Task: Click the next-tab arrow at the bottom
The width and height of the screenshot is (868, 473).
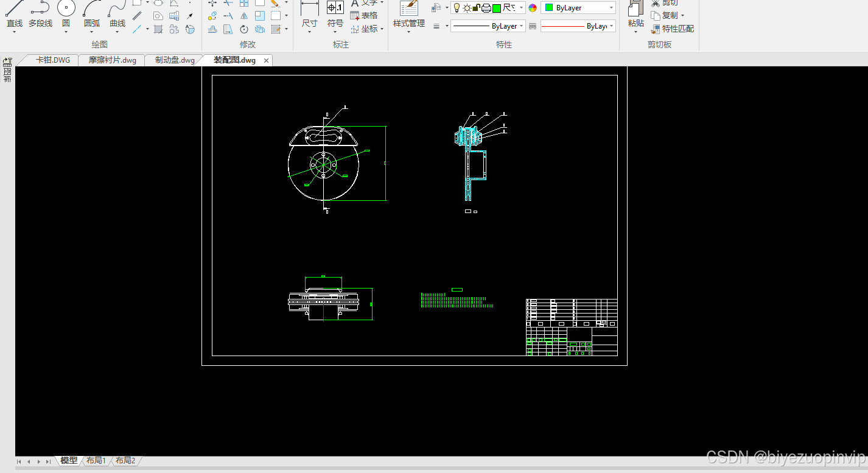Action: (39, 461)
